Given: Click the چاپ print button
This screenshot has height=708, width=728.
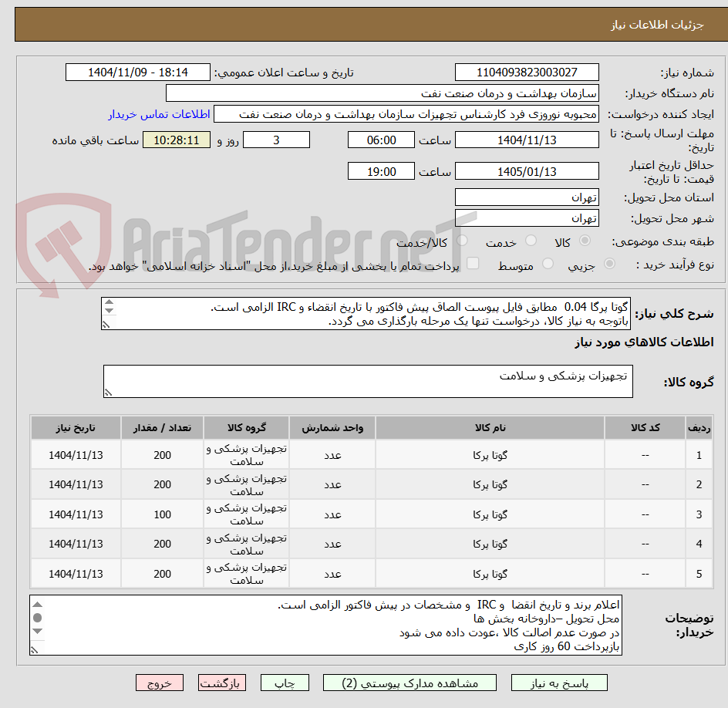Looking at the screenshot, I should [285, 683].
